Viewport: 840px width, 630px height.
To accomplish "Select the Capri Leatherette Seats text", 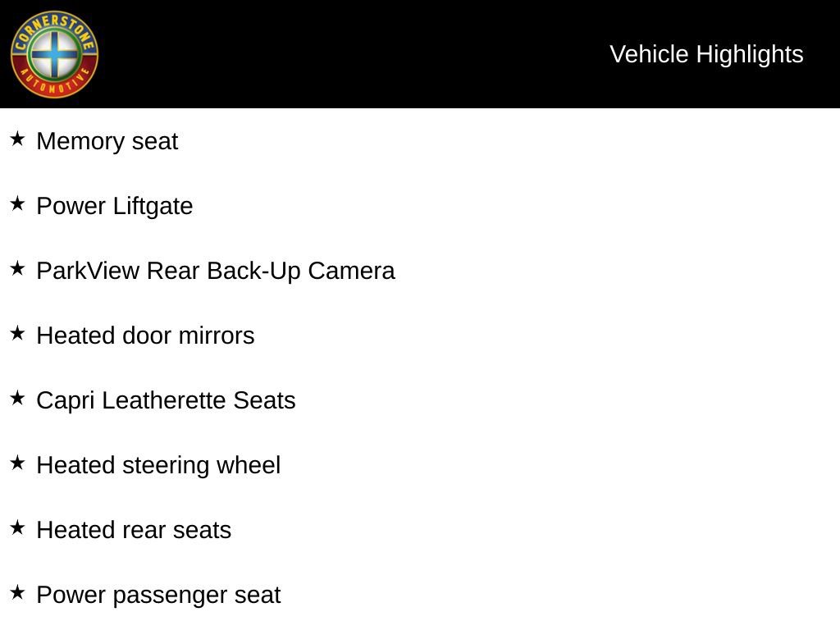I will 167,400.
